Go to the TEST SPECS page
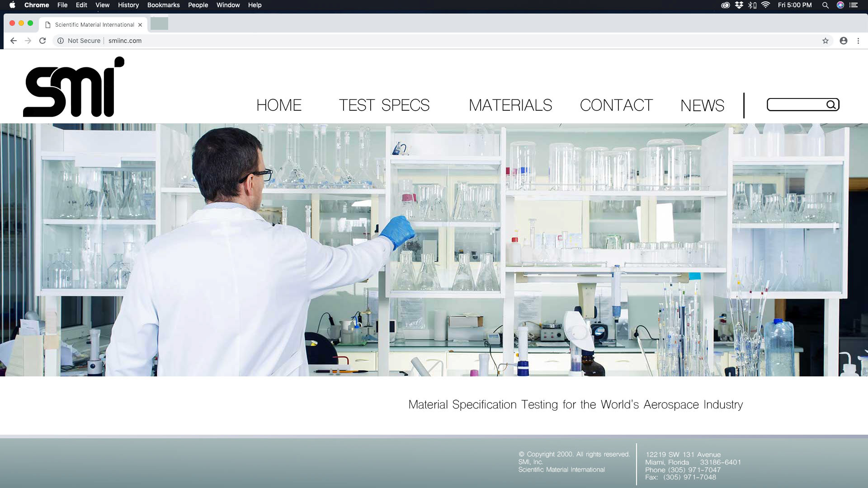 (384, 105)
